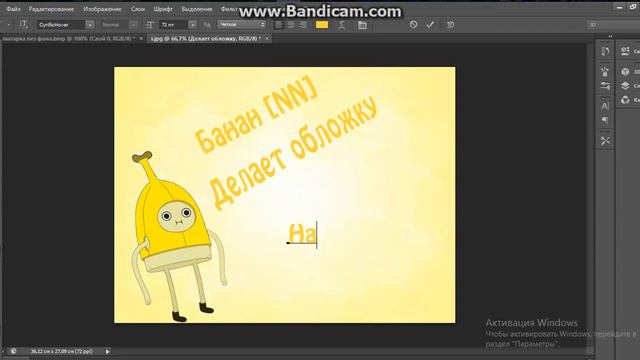Toggle the Character and Paragraph panels

coord(362,25)
